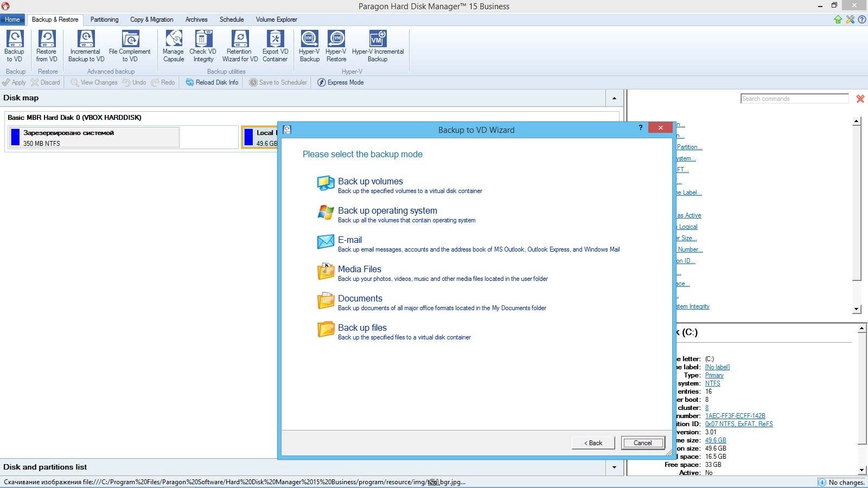Click the Primary type link
Screen dimensions: 868x488
click(714, 375)
